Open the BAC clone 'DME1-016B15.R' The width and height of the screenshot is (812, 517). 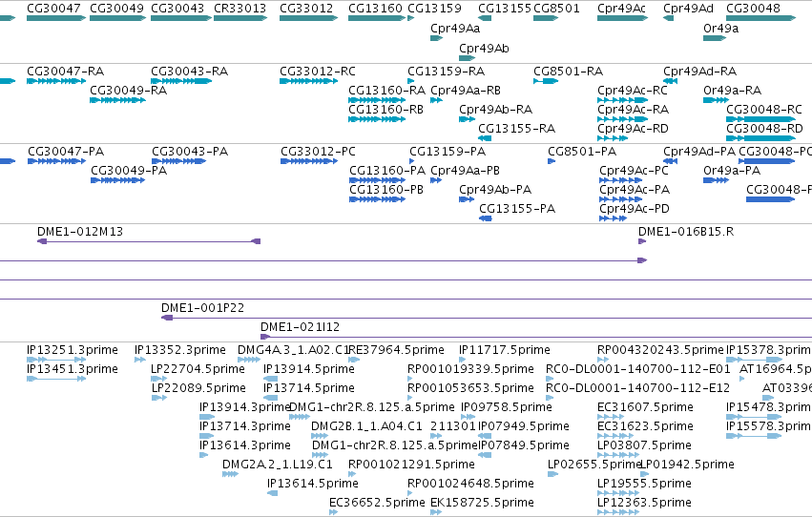point(686,232)
